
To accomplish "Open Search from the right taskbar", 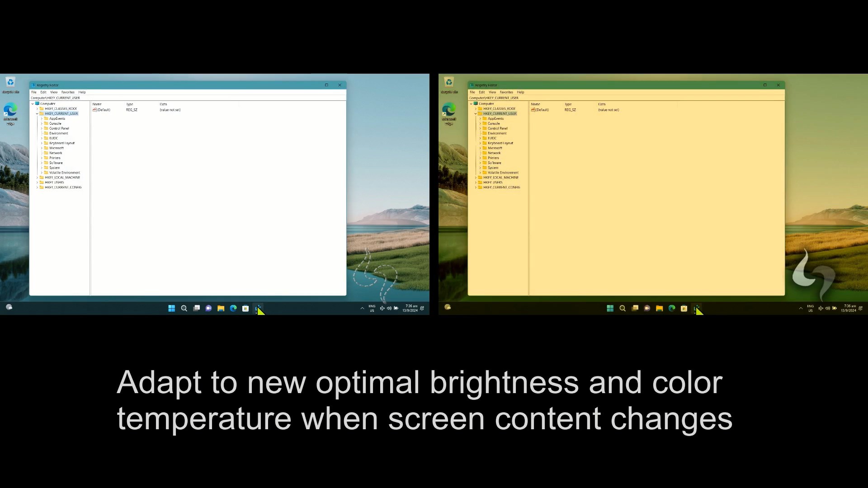I will (623, 308).
